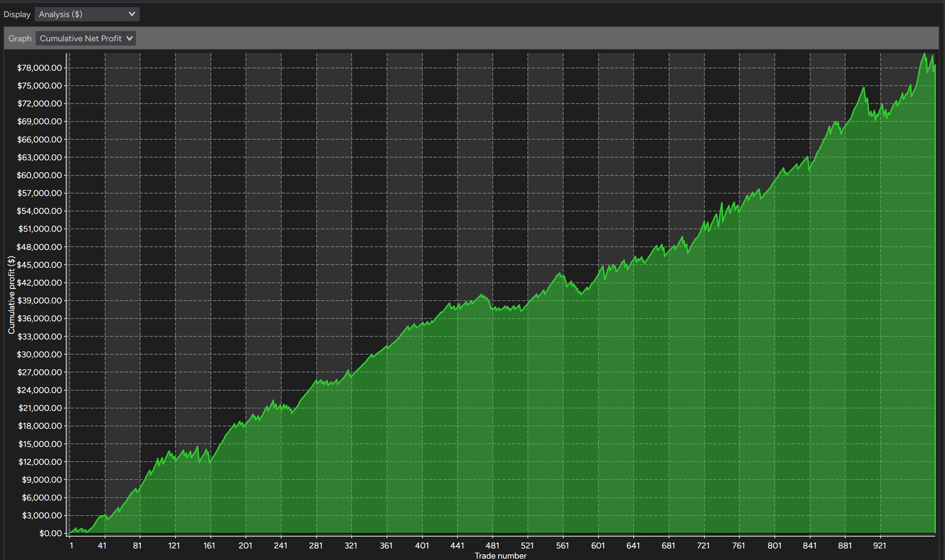Click the $75,000.00 axis label

(39, 86)
